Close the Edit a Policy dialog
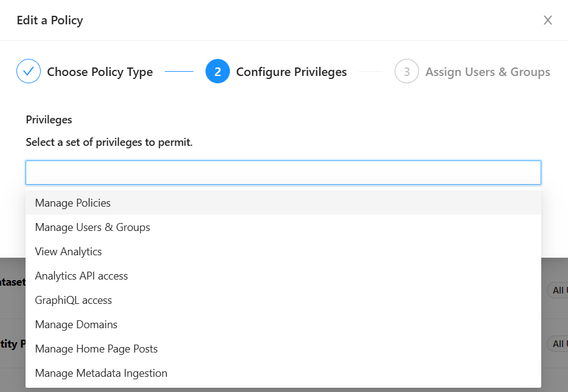 click(547, 20)
